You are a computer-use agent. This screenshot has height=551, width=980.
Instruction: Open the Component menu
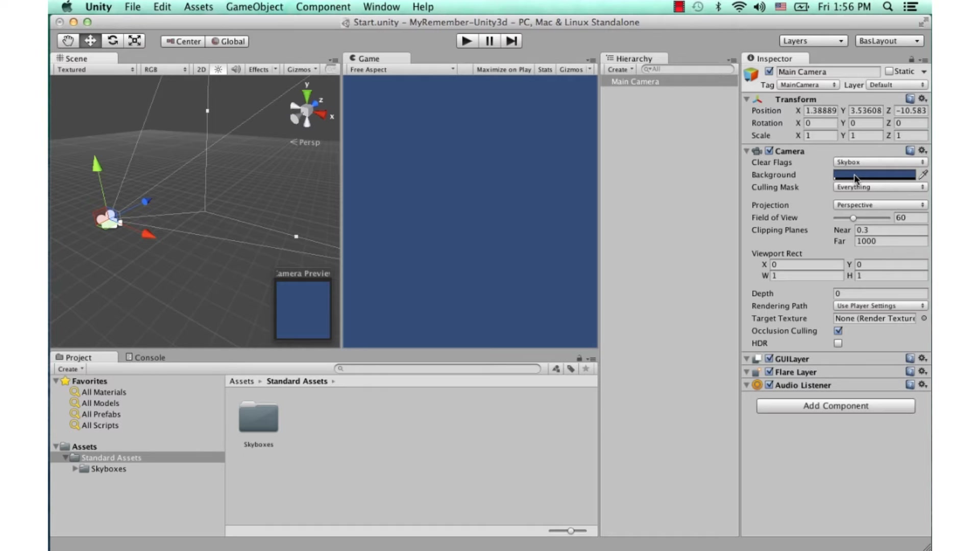click(x=323, y=7)
